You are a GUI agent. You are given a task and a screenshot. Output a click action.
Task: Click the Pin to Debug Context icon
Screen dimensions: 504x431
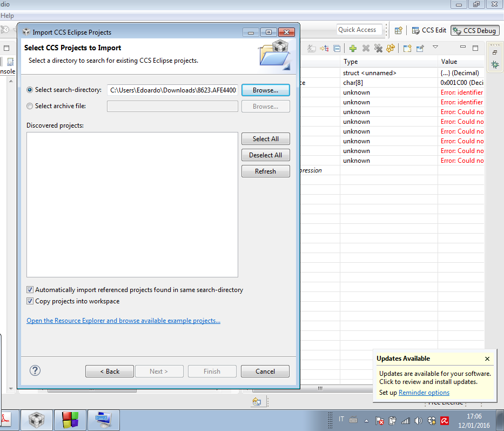[420, 48]
